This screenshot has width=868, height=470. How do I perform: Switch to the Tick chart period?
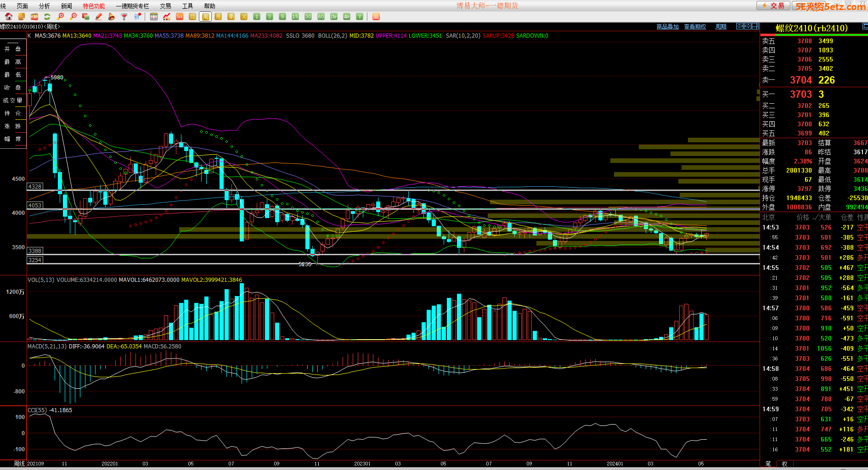point(180,17)
